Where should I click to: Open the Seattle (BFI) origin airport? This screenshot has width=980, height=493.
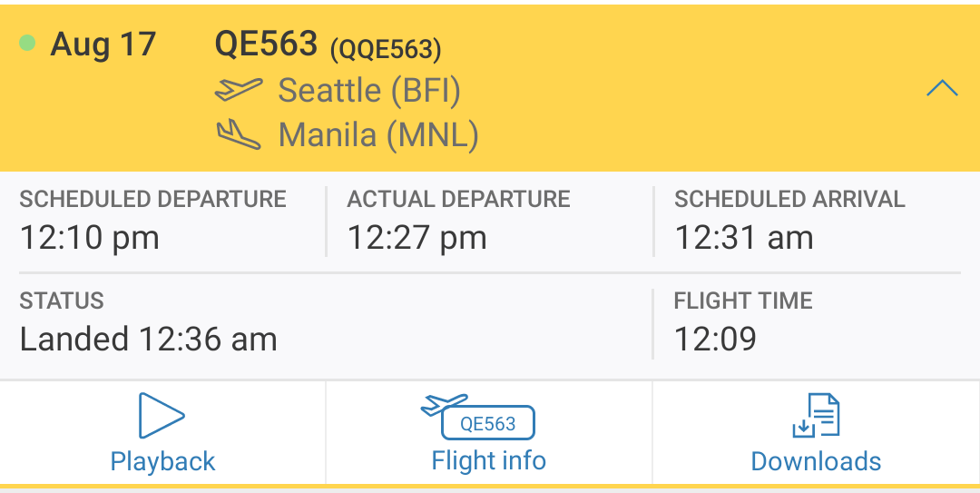click(369, 91)
